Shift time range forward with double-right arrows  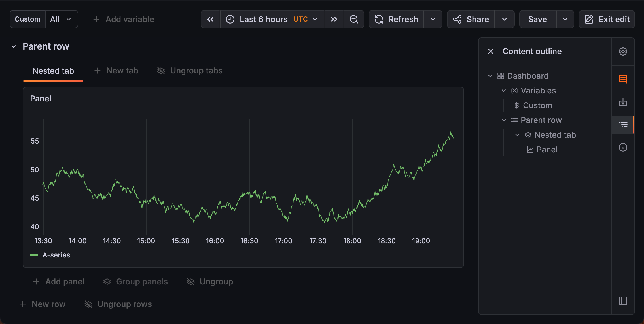tap(334, 19)
